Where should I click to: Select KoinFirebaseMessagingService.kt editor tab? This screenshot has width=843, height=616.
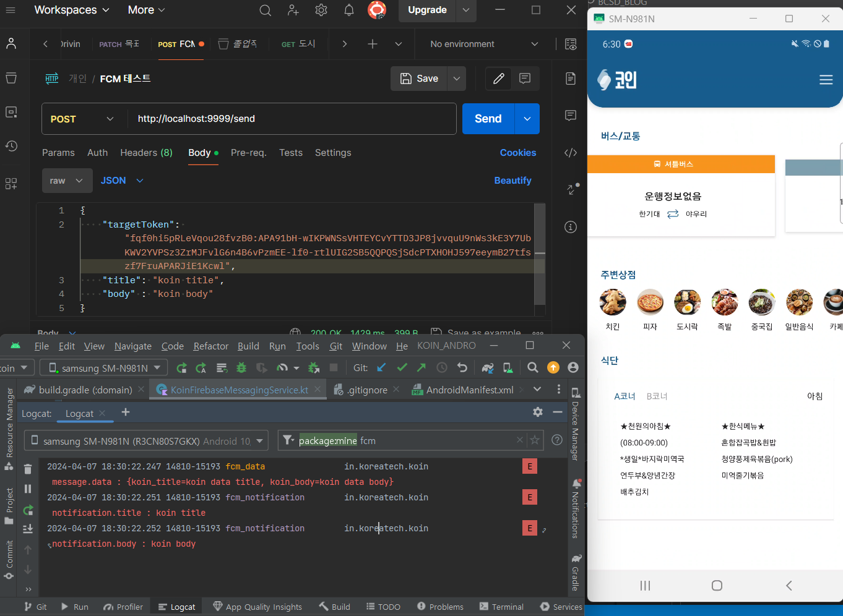click(x=240, y=390)
